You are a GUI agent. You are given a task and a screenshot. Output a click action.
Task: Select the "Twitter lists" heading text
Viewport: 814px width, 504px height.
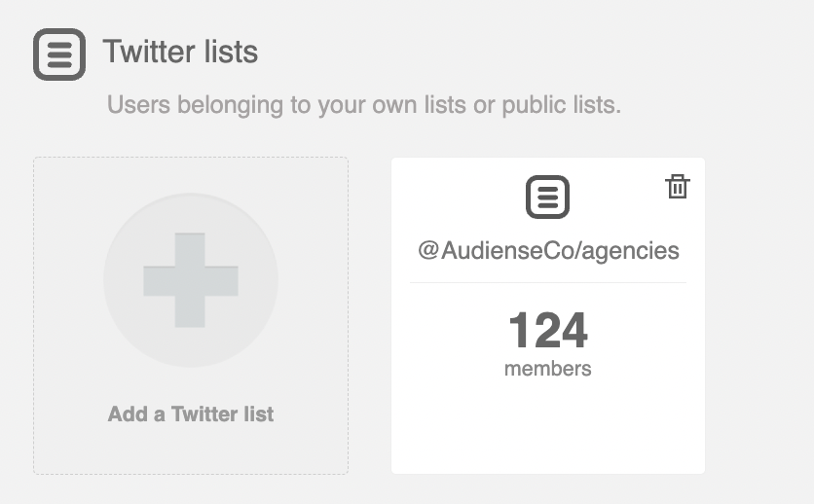[x=180, y=52]
